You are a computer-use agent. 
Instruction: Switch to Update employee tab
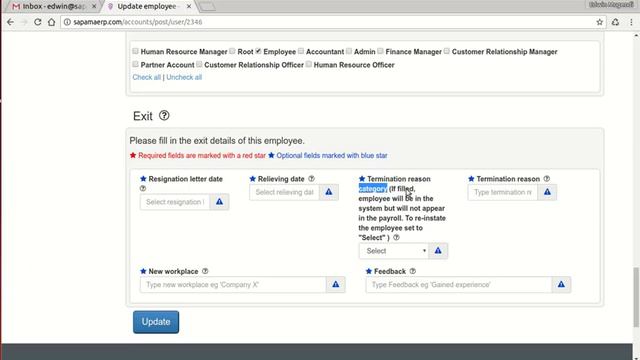[x=148, y=7]
